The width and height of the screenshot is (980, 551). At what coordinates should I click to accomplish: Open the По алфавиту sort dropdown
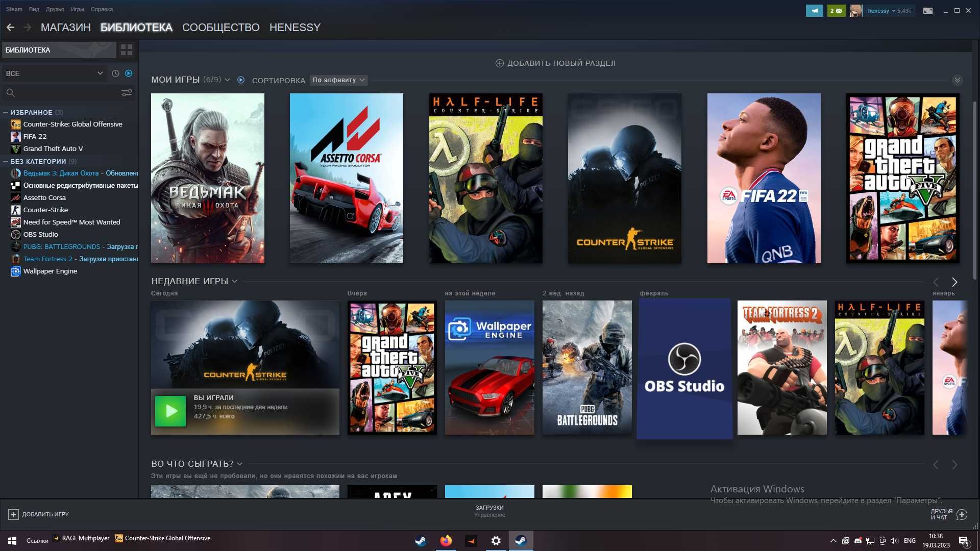(x=339, y=80)
